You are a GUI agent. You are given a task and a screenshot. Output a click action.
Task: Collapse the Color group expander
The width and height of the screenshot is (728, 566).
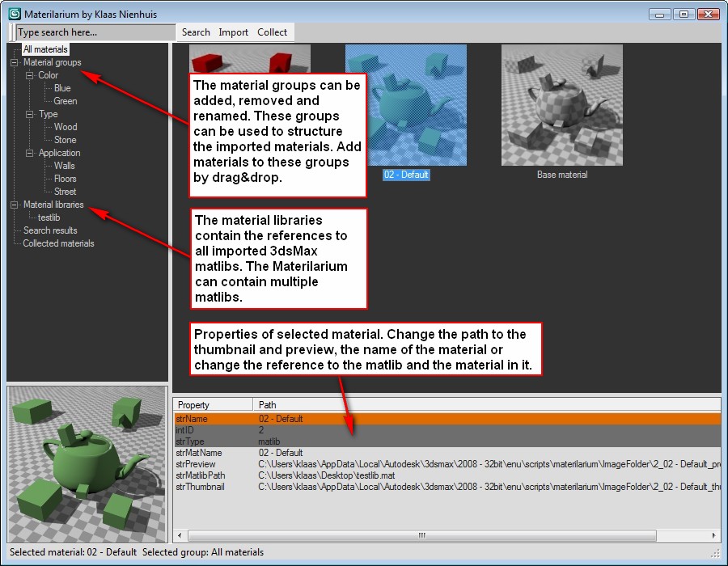(29, 75)
